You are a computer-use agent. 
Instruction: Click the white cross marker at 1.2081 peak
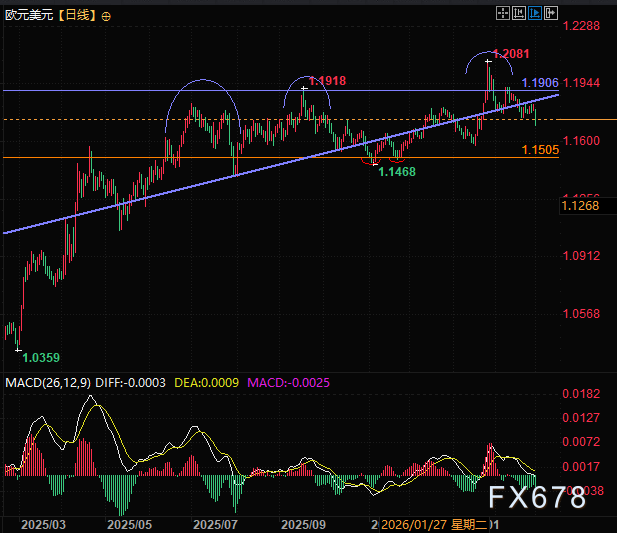[488, 61]
